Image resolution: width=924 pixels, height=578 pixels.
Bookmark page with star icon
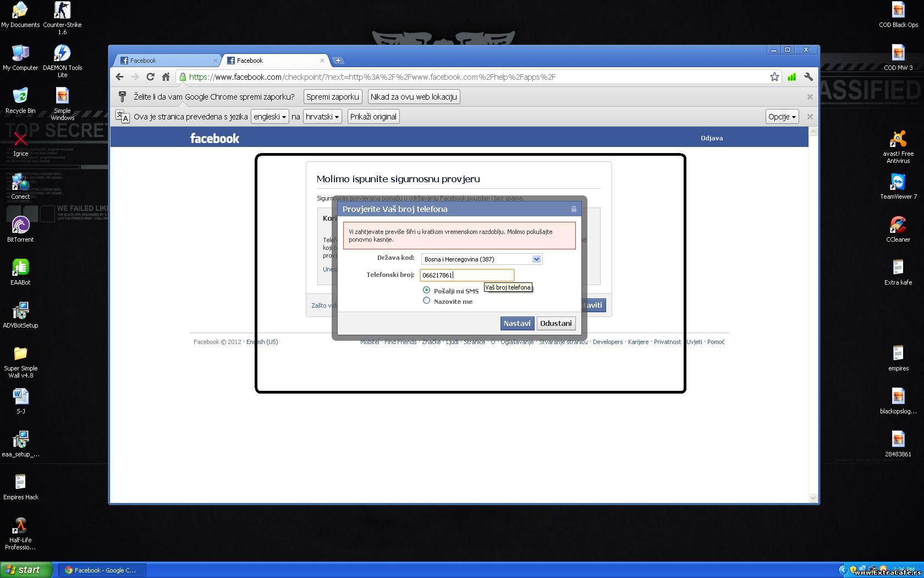774,77
